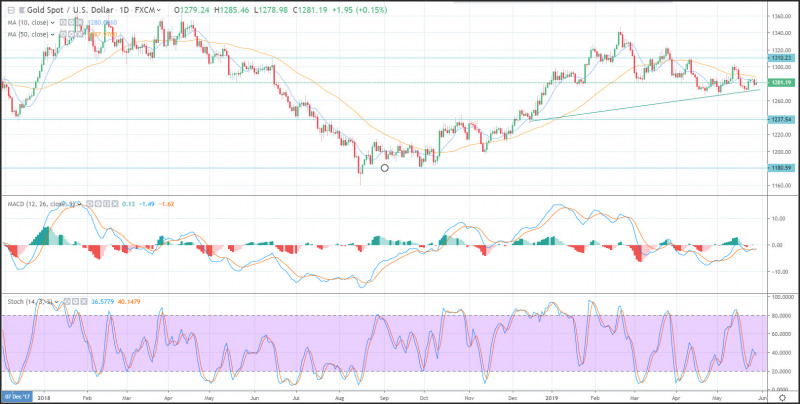Screen dimensions: 800x404
Task: View MACD source code braces icon
Action: [x=106, y=204]
